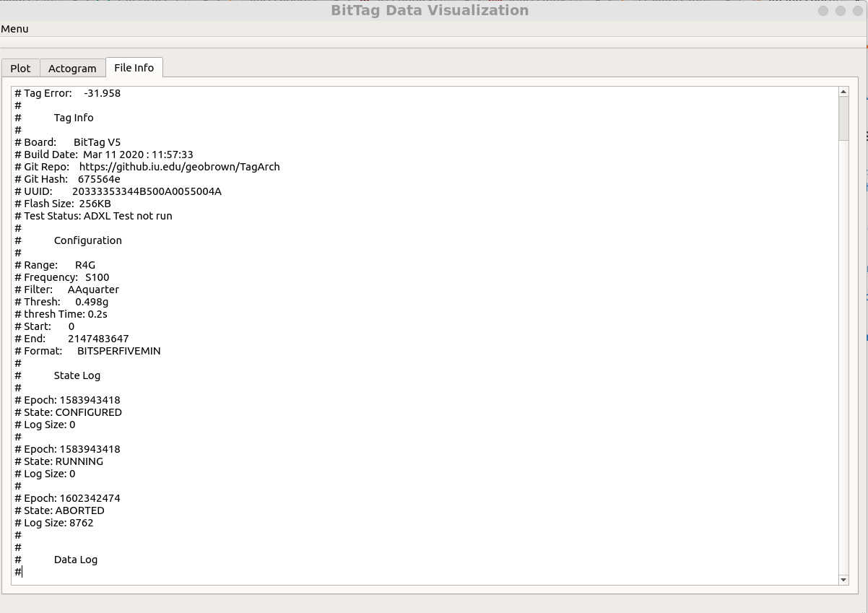The image size is (868, 613).
Task: Click the Range R4G line
Action: [x=55, y=265]
